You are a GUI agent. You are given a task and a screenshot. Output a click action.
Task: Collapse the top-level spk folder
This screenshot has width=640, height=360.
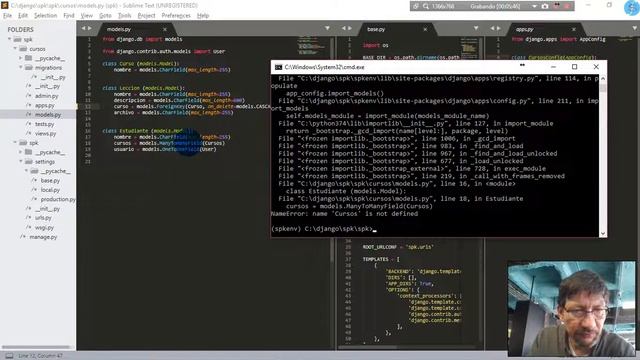point(9,39)
